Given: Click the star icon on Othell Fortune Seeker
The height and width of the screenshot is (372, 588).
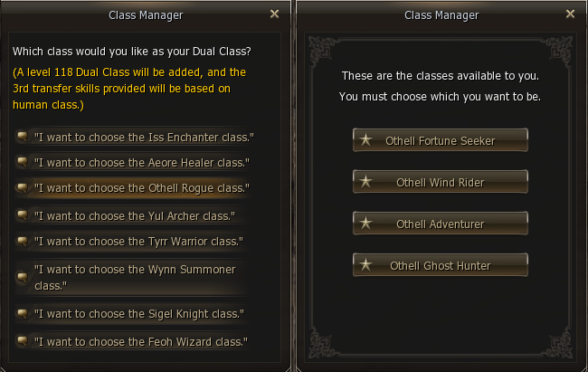Looking at the screenshot, I should tap(366, 140).
